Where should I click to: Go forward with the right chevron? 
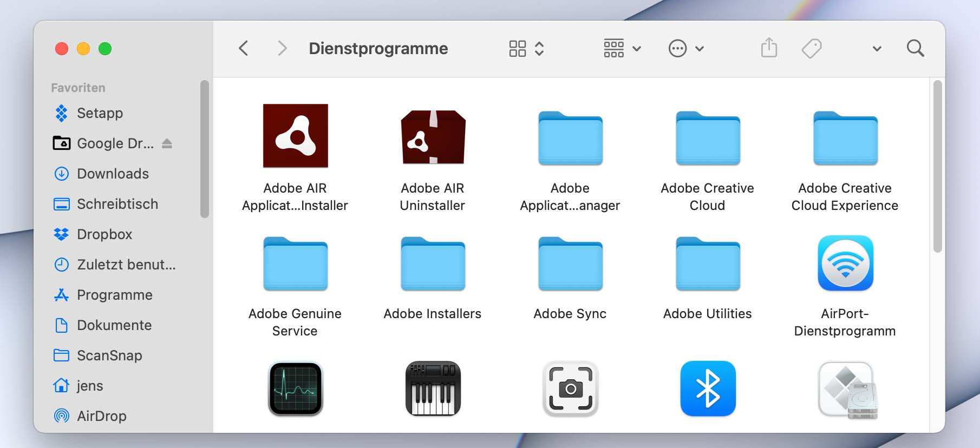[x=282, y=48]
